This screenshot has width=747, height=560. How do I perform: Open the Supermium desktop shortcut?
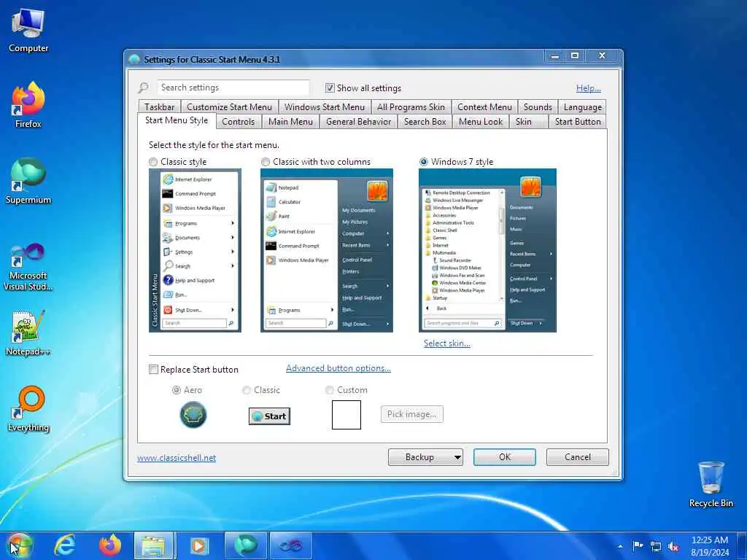(28, 182)
